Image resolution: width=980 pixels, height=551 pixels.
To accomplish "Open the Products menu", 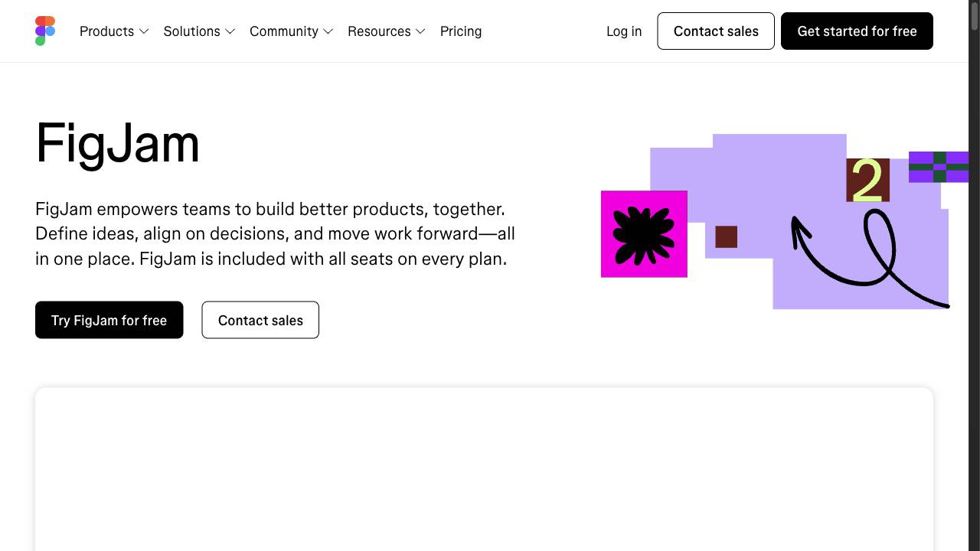I will [114, 31].
